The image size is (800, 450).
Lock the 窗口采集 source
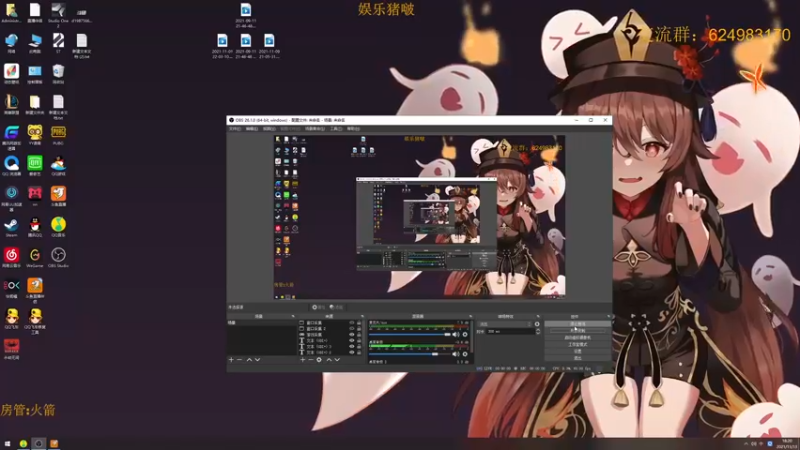point(359,323)
